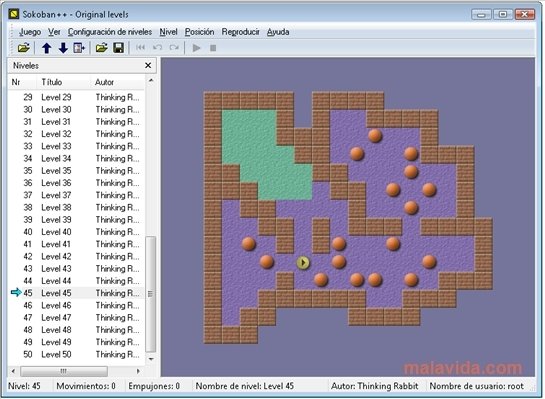Click the horizontal scrollbar thumb
545x399 pixels.
tap(64, 371)
